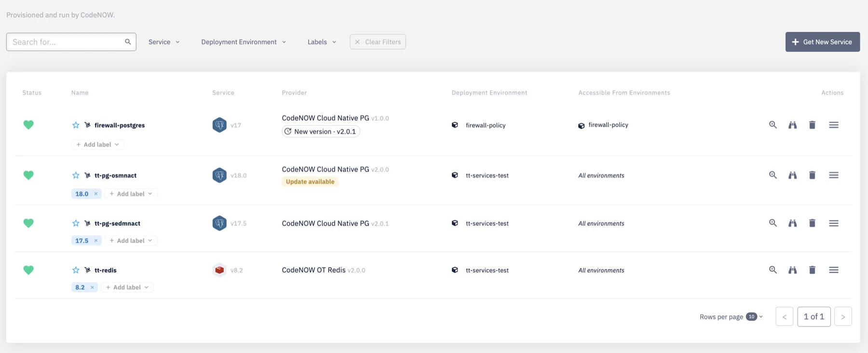Open tt-pg-sedmnact service name link
This screenshot has height=353, width=868.
[x=118, y=223]
